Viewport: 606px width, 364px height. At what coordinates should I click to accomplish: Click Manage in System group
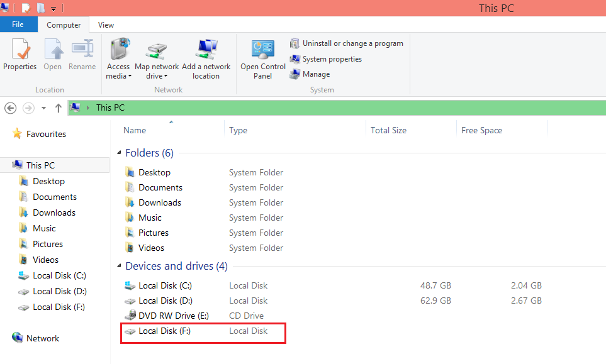click(x=310, y=74)
